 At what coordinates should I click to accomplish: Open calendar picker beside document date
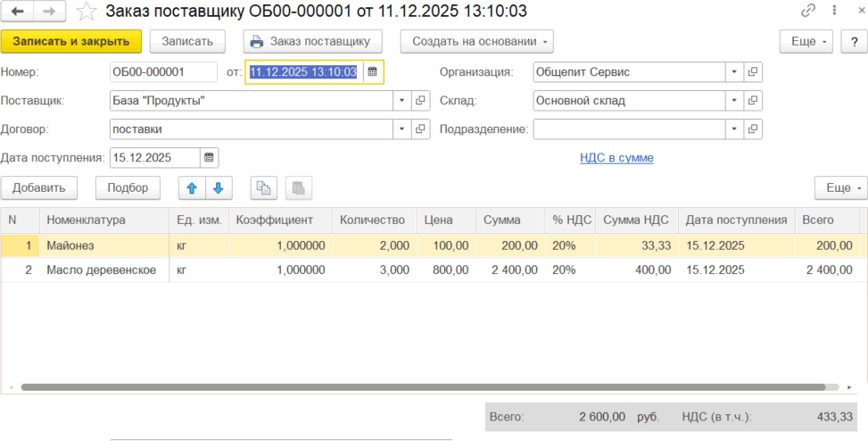(373, 72)
